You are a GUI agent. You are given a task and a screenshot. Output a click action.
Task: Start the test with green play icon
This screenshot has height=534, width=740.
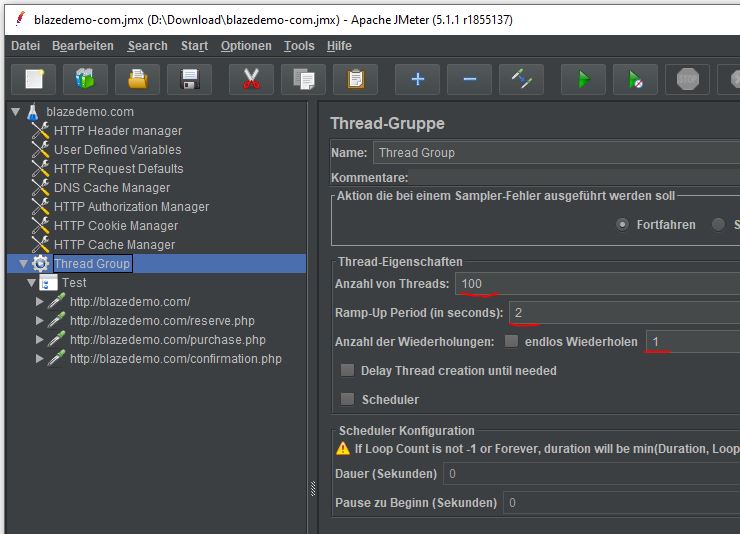[583, 79]
